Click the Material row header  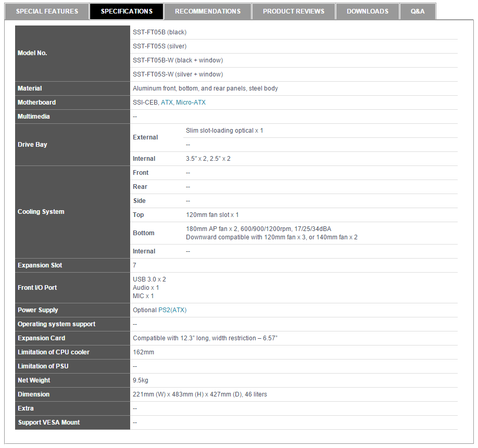(x=72, y=88)
